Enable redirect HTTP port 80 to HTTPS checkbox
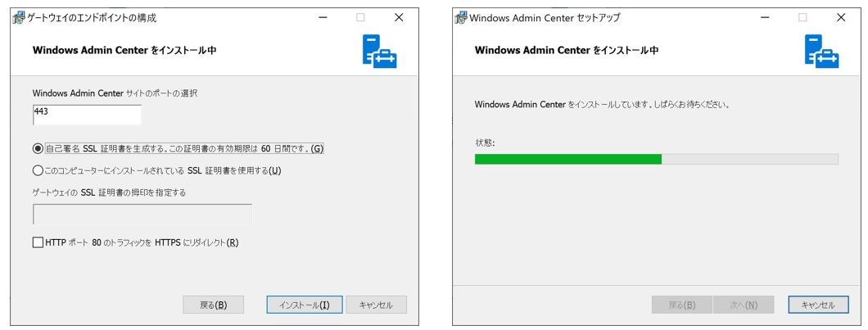This screenshot has height=330, width=868. 38,242
